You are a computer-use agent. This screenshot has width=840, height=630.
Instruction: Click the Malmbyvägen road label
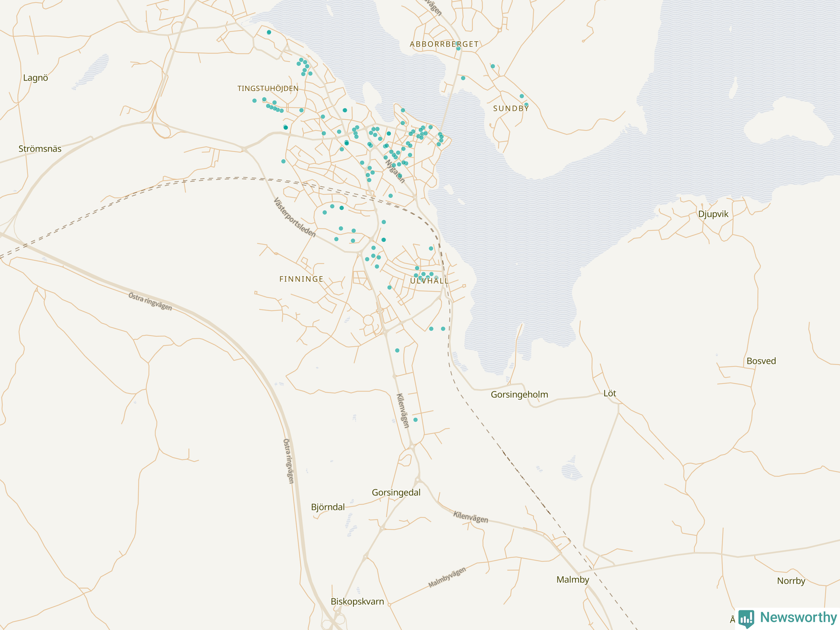click(447, 577)
